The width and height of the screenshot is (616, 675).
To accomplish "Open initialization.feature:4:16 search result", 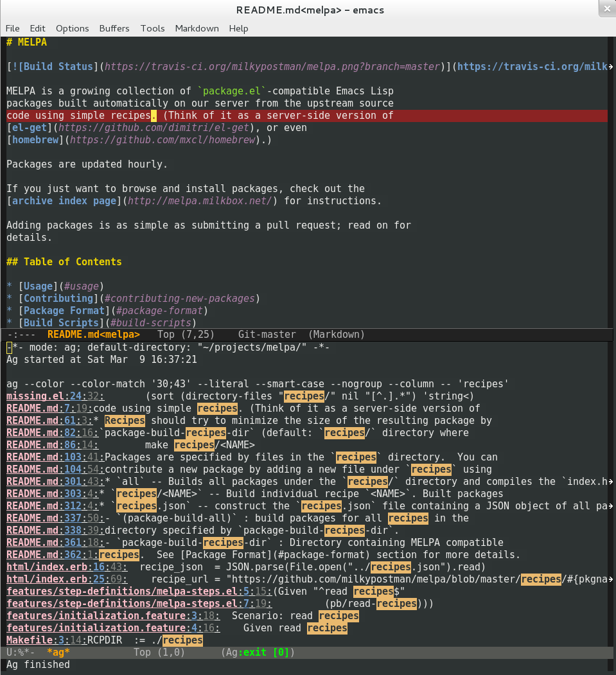I will (x=113, y=627).
